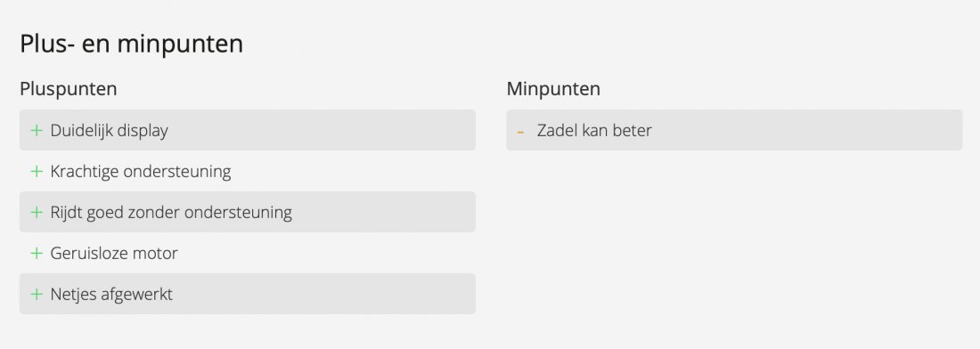Select the Krachtige ondersteuning text
This screenshot has height=349, width=980.
(x=141, y=171)
